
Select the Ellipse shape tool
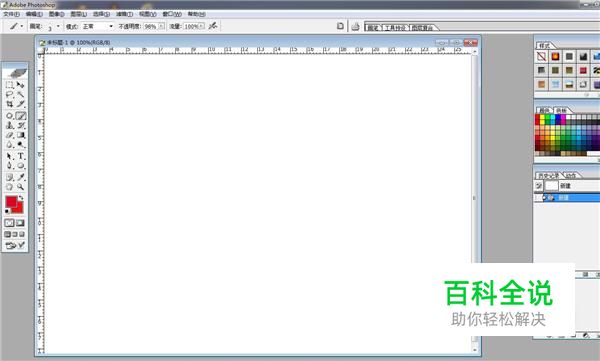pos(21,166)
